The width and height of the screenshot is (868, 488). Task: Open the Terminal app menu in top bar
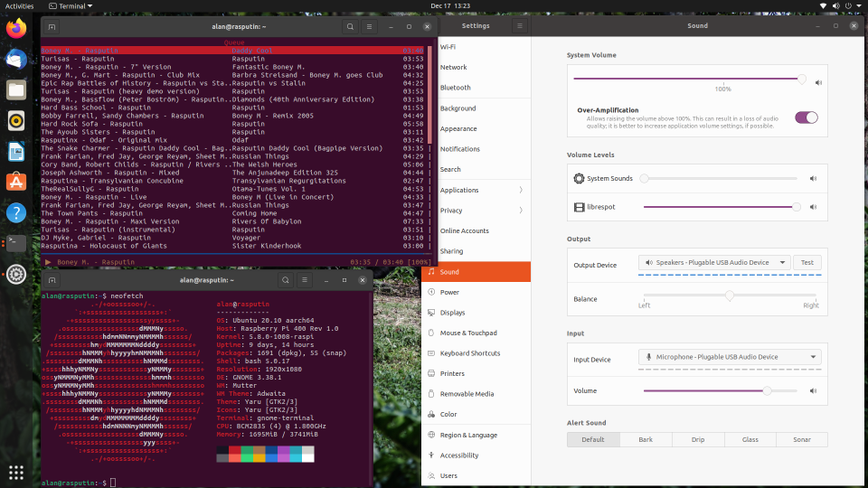(71, 6)
